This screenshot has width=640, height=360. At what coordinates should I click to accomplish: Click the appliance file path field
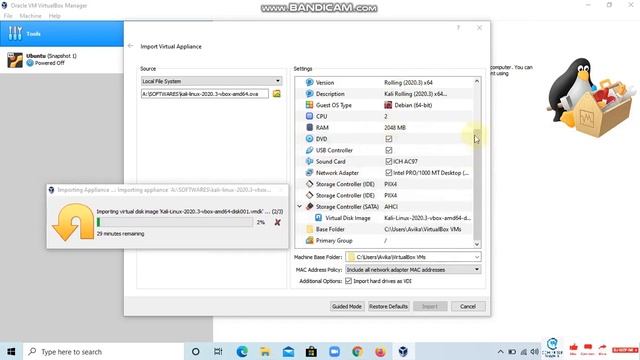point(205,93)
